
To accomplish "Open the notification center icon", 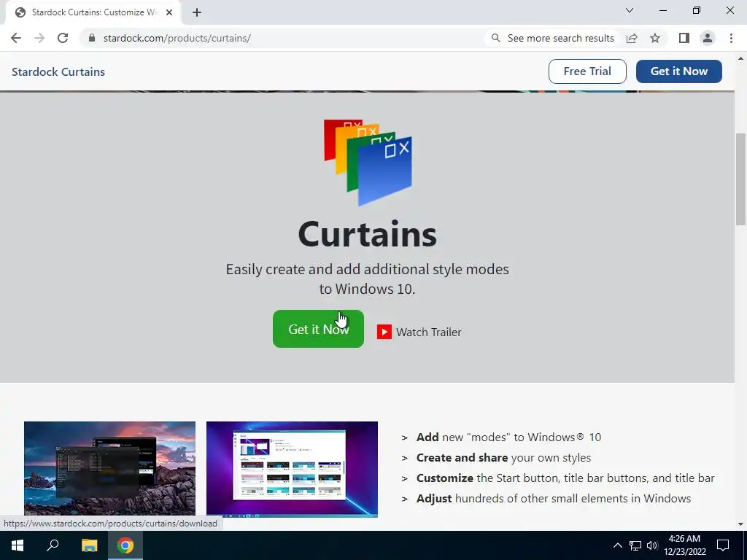I will click(x=723, y=545).
